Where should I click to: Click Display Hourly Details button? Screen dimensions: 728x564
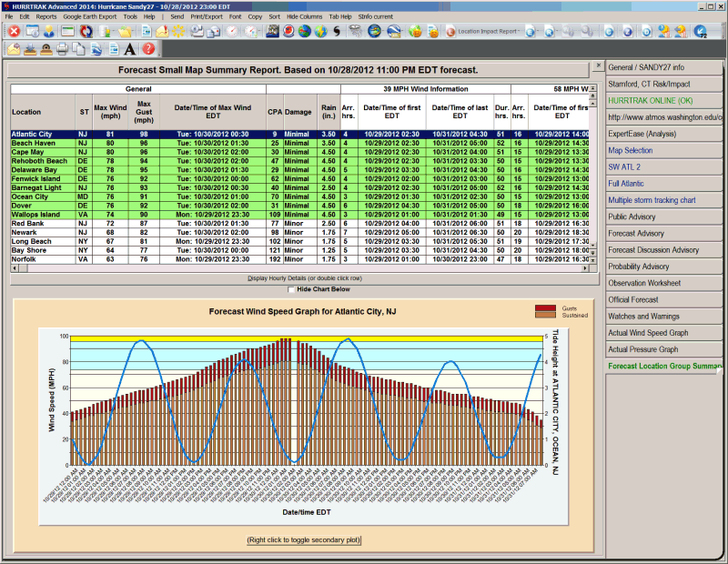point(304,278)
